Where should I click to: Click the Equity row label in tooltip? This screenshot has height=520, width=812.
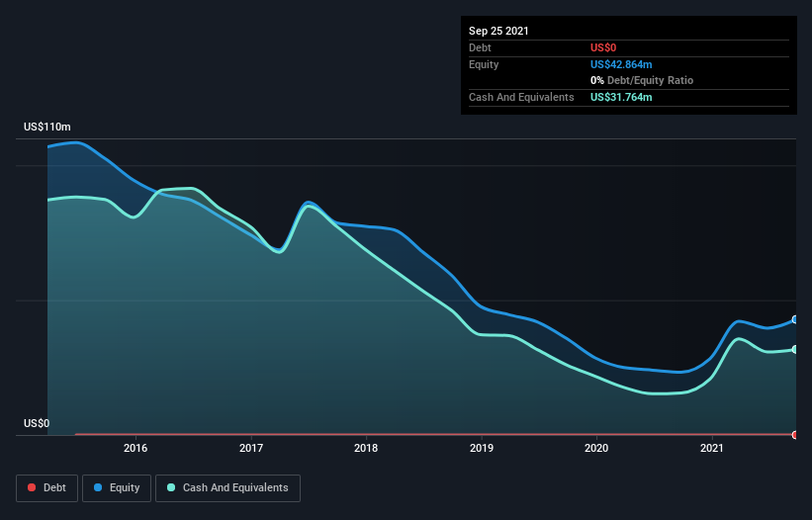point(484,64)
